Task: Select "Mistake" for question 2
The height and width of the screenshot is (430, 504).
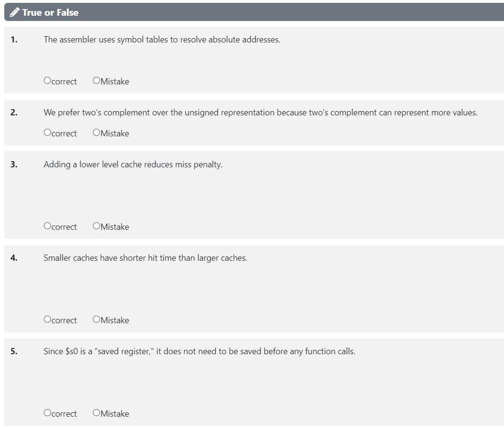Action: 97,133
